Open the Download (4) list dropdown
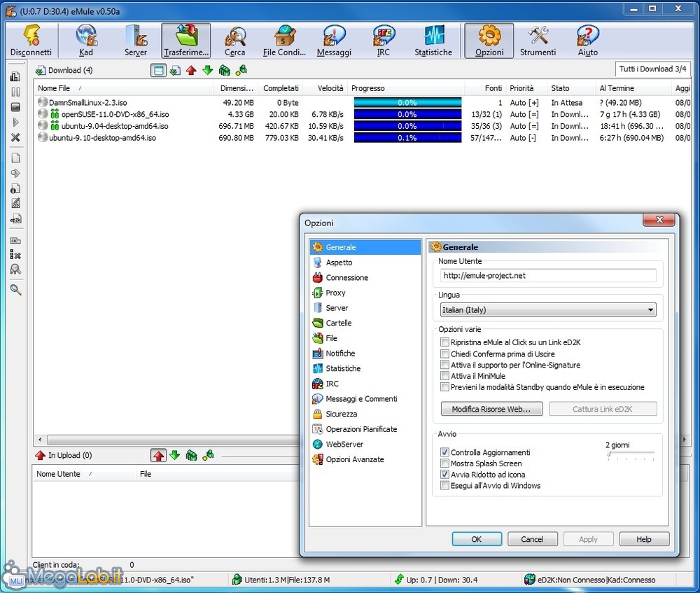 coord(64,70)
